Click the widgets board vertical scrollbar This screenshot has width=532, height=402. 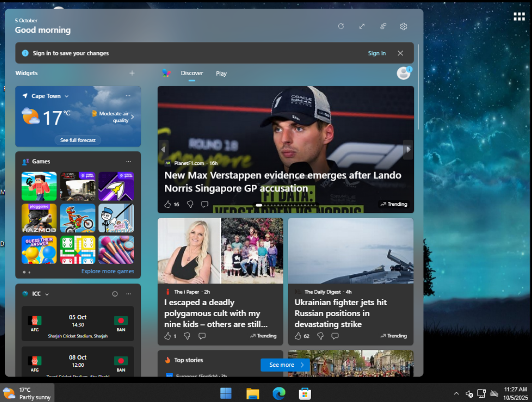point(419,87)
